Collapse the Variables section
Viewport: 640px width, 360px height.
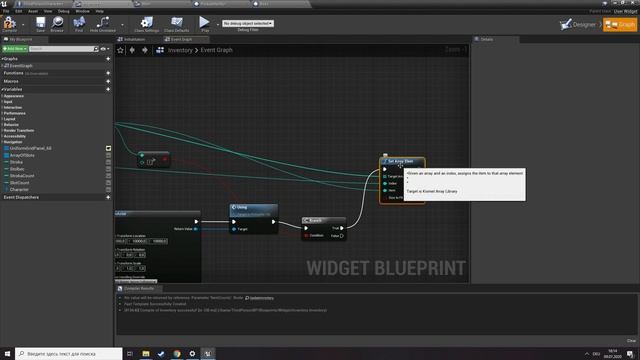tap(2, 89)
